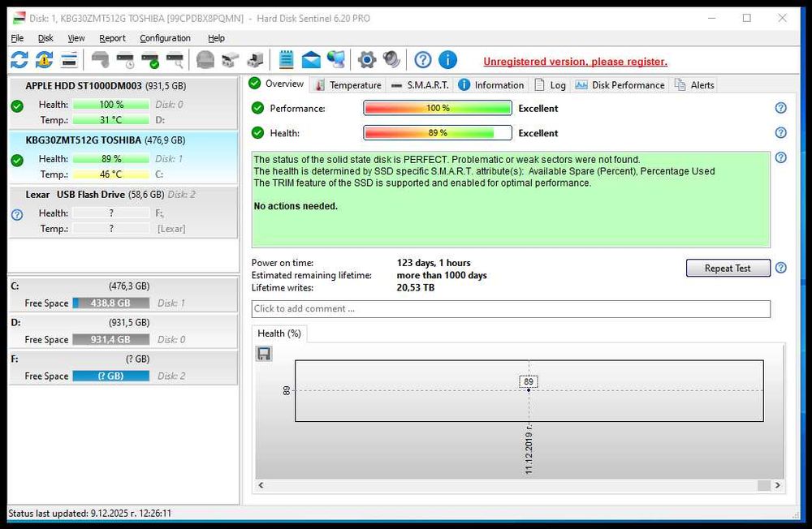The image size is (812, 529).
Task: Switch to the Log tab
Action: 550,85
